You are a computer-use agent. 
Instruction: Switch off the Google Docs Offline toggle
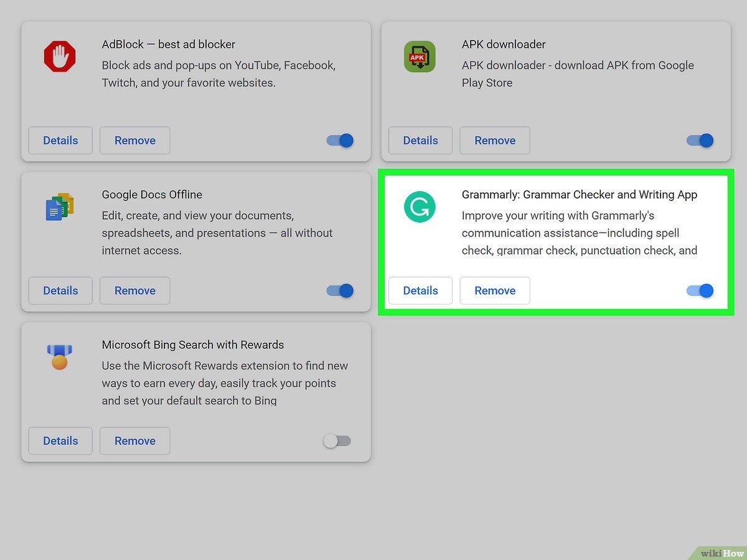tap(340, 291)
